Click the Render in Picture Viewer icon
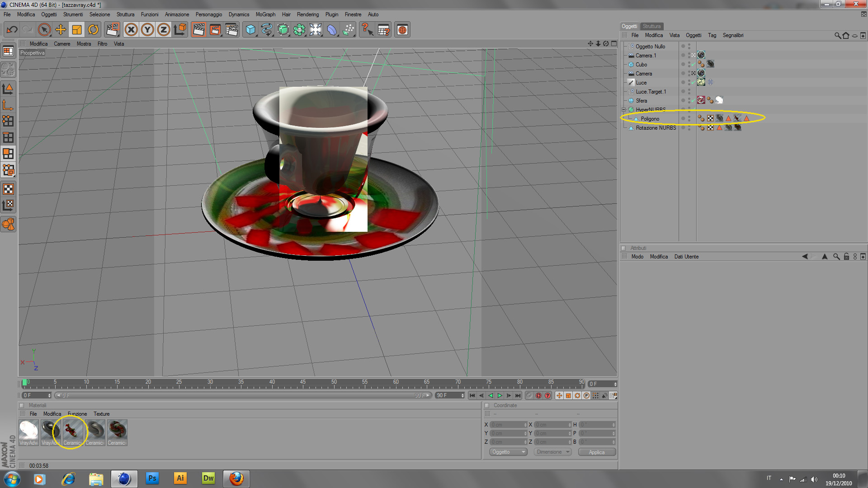868x488 pixels. (x=215, y=30)
